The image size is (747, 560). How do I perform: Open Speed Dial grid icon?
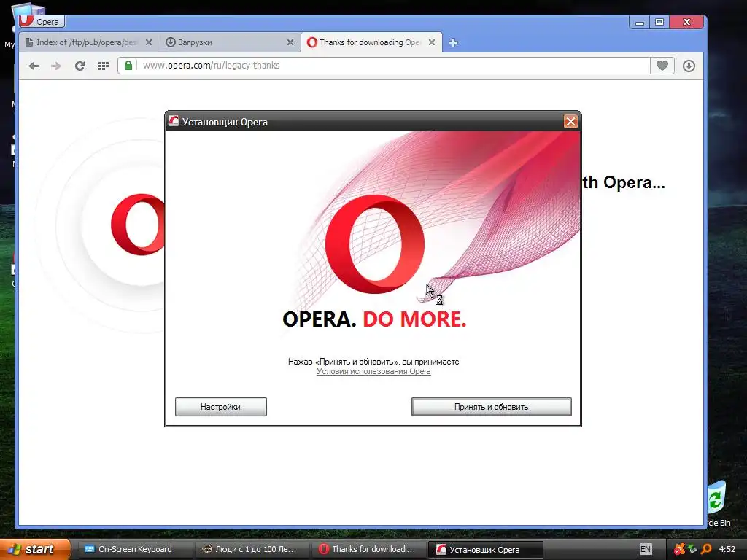point(103,66)
